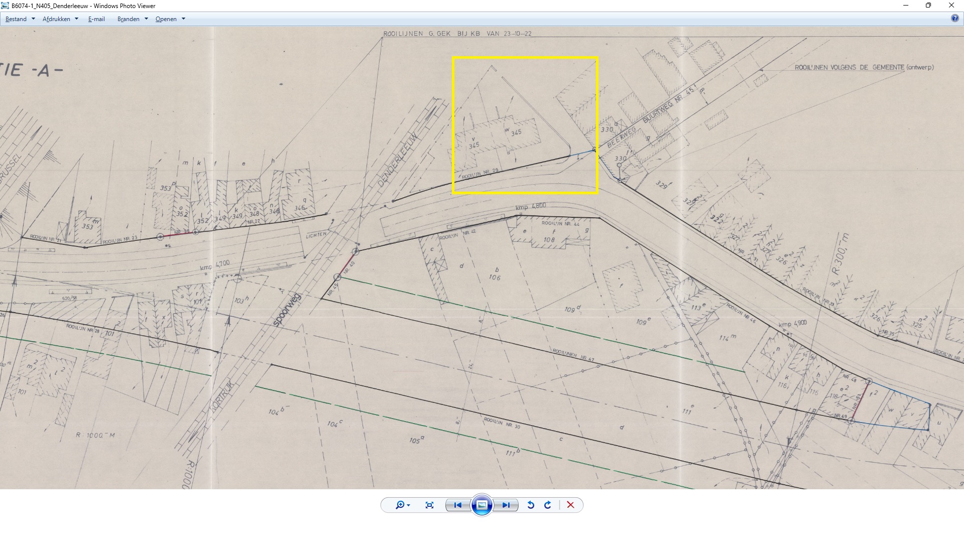Open the zoom slider dropdown arrow
This screenshot has width=964, height=560.
(x=409, y=505)
